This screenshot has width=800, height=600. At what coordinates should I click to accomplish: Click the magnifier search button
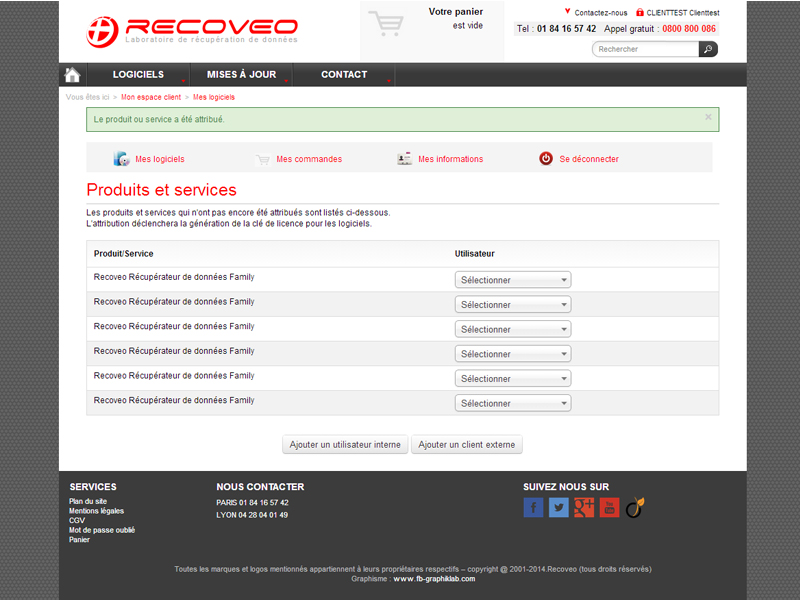pyautogui.click(x=708, y=49)
